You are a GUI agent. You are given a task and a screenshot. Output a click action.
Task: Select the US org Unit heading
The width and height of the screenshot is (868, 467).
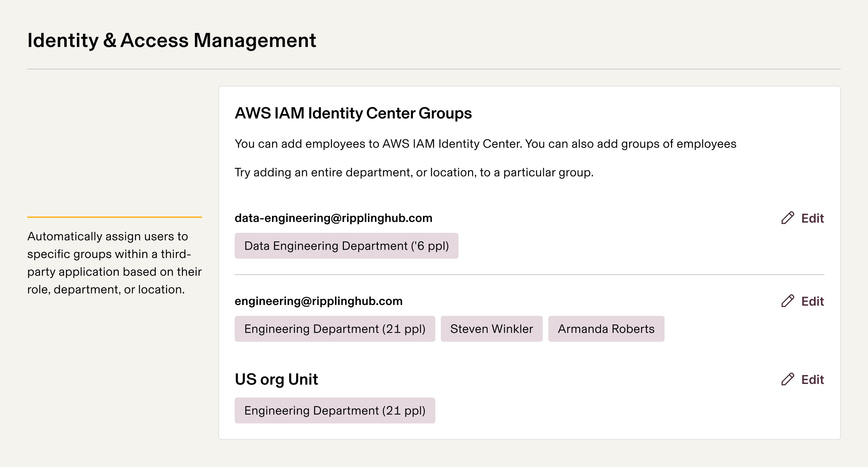coord(276,379)
